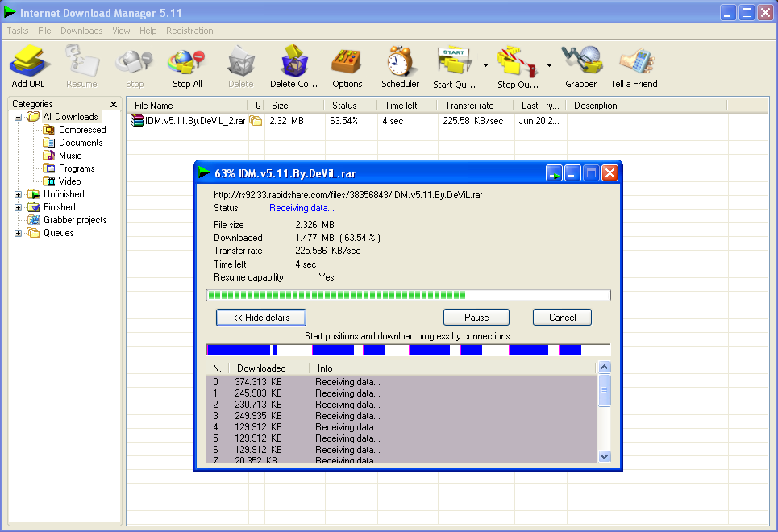778x532 pixels.
Task: Click the RAR file icon in row
Action: [136, 121]
